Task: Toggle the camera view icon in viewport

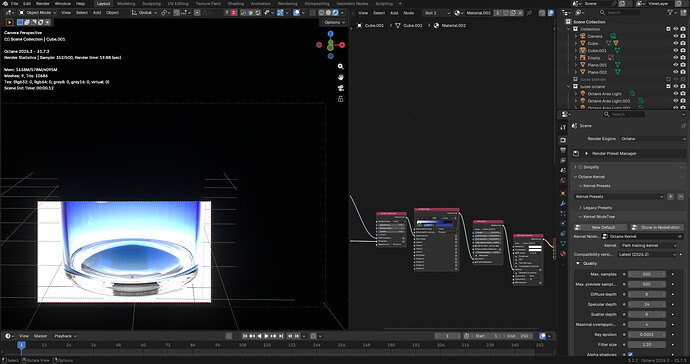Action: (x=341, y=88)
